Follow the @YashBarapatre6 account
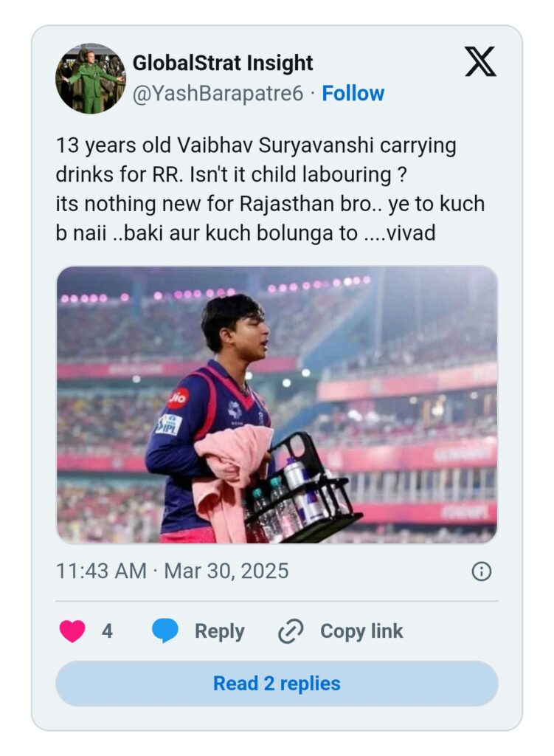Viewport: 554px width, 756px height. (x=353, y=94)
